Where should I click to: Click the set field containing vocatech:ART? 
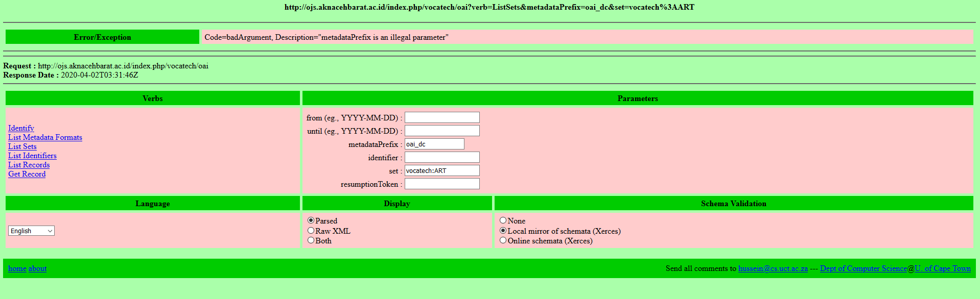[x=442, y=171]
